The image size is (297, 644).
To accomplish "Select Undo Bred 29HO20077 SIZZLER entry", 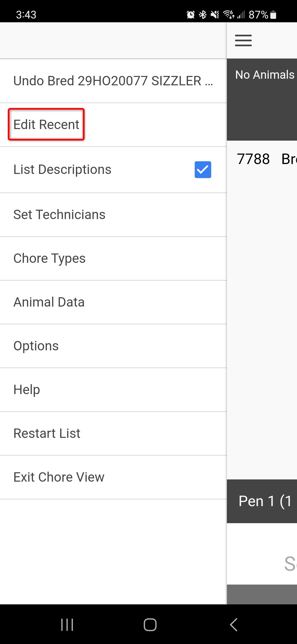I will (113, 81).
